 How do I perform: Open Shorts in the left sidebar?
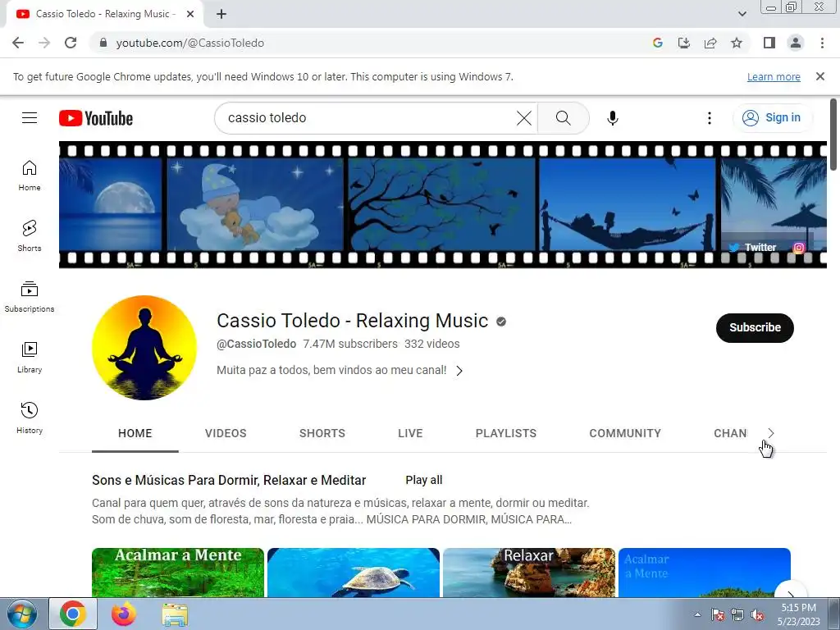pos(30,236)
